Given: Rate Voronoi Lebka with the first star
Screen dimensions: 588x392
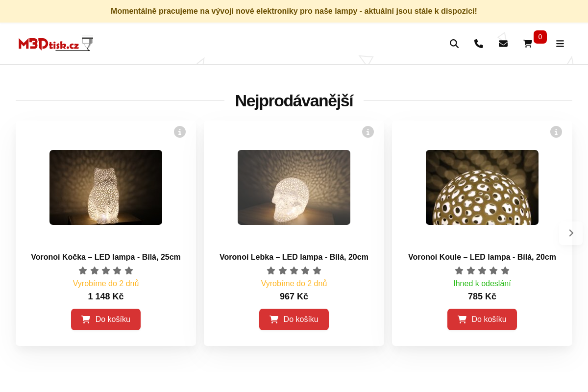Looking at the screenshot, I should (x=270, y=270).
